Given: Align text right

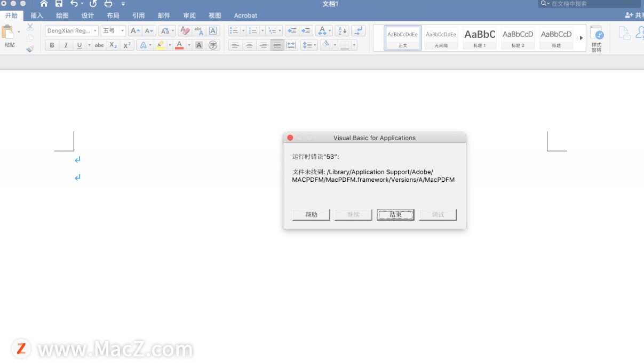Looking at the screenshot, I should 263,45.
